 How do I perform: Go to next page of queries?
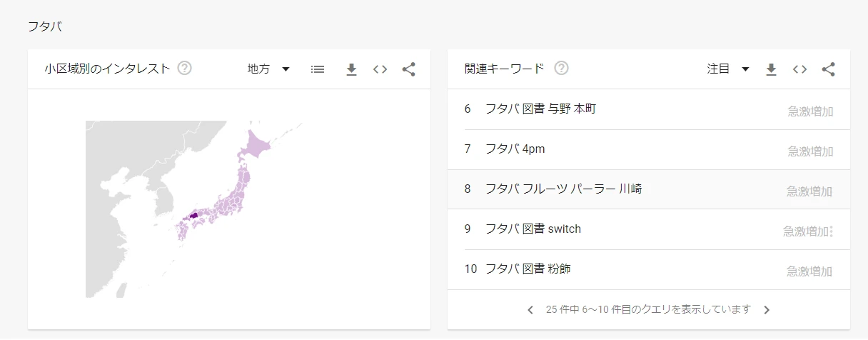pyautogui.click(x=767, y=310)
